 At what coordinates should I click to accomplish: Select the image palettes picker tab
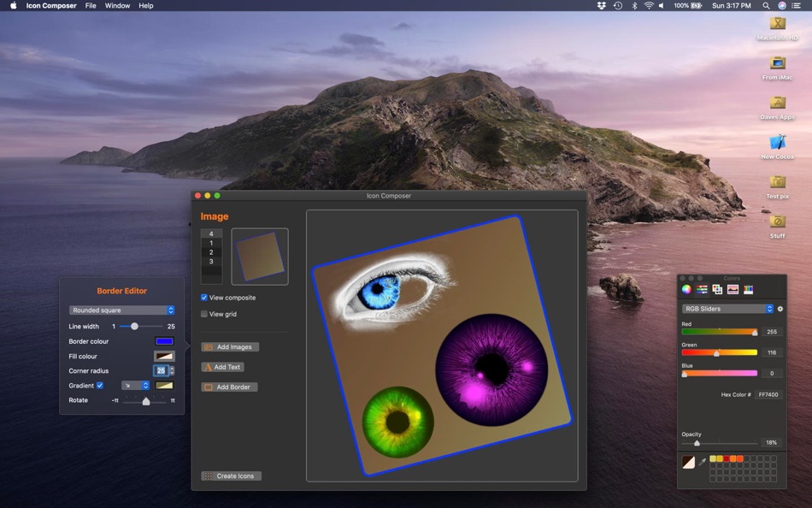pyautogui.click(x=733, y=290)
